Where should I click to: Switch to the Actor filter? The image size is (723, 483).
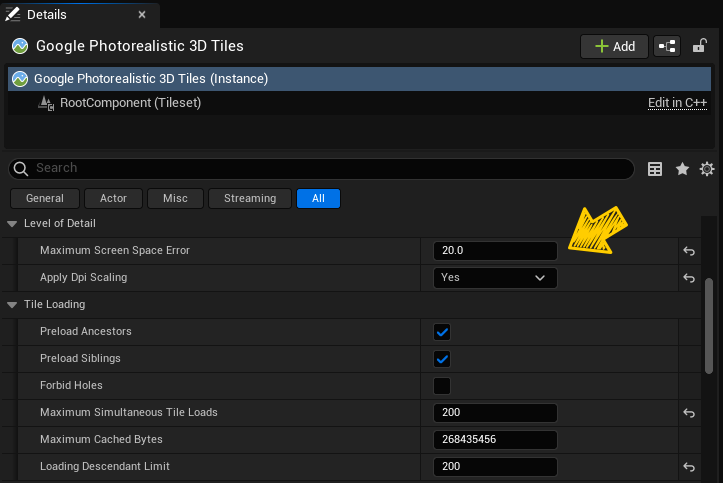[113, 199]
